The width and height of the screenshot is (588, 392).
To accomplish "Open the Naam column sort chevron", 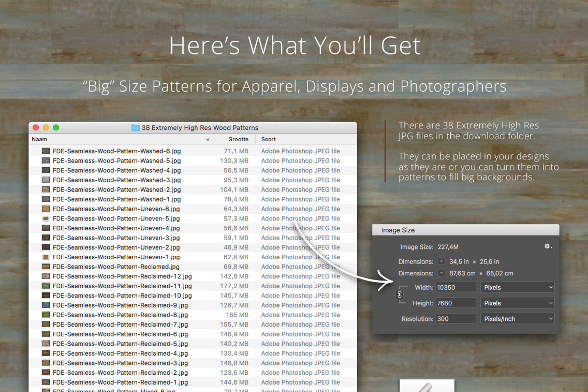I will [207, 139].
